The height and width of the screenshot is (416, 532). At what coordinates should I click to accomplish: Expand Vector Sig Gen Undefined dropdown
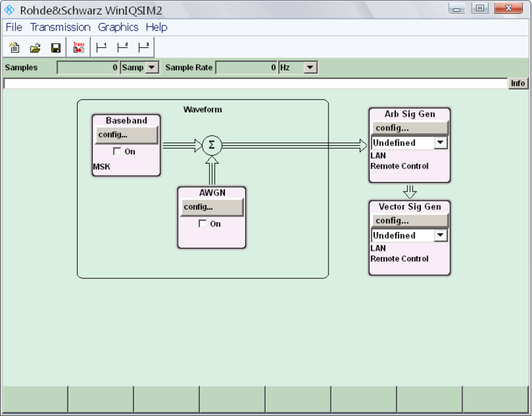(x=440, y=235)
